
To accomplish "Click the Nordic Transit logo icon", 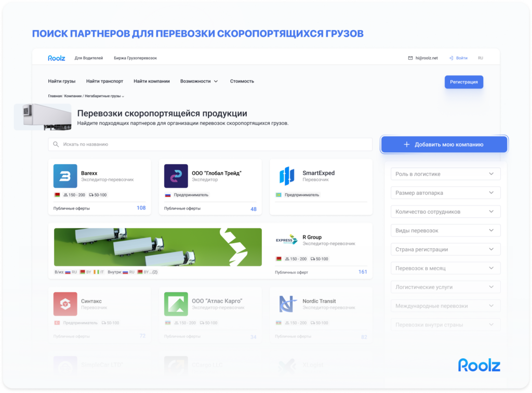I will (287, 303).
